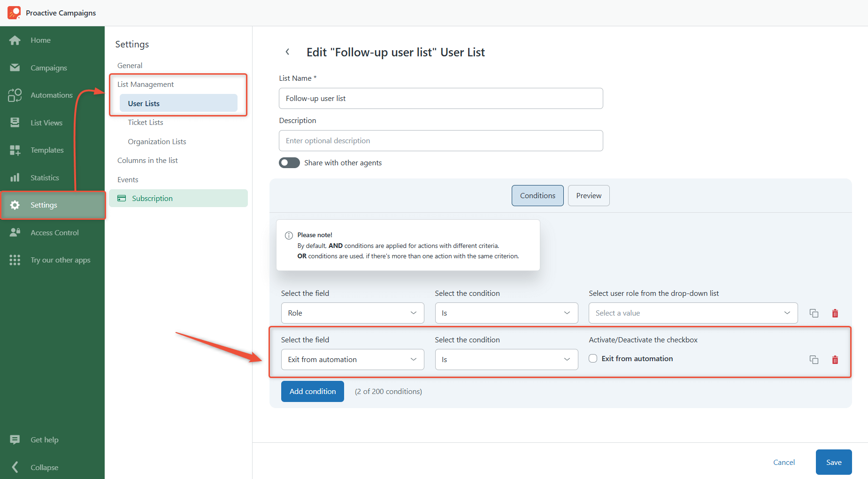Open the Templates section
Viewport: 868px width, 479px height.
tap(47, 150)
